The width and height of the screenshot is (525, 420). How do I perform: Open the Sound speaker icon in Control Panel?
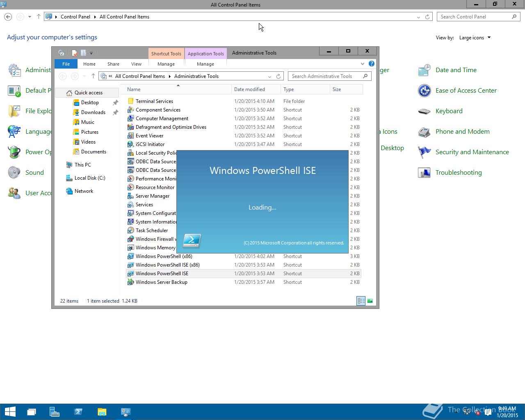14,173
